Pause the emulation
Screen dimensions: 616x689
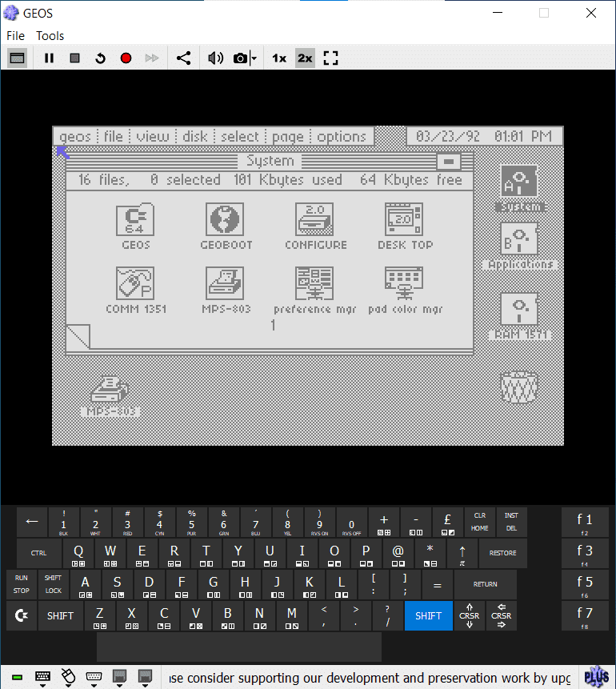pyautogui.click(x=50, y=58)
